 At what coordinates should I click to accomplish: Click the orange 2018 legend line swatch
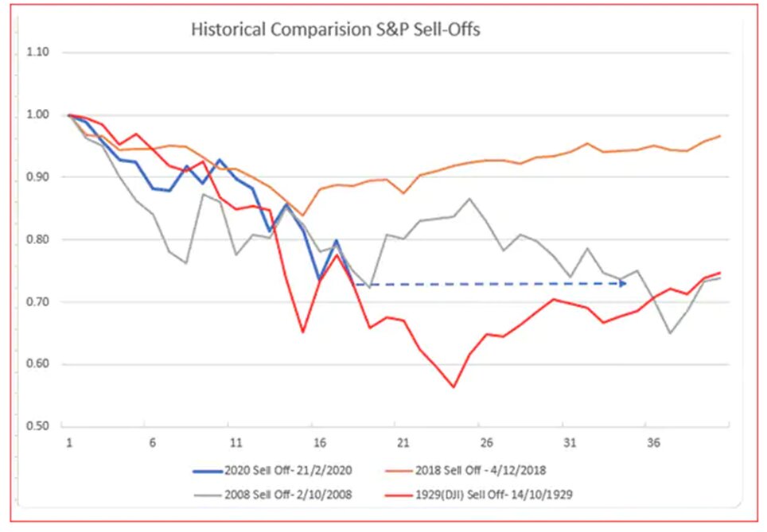click(x=399, y=472)
